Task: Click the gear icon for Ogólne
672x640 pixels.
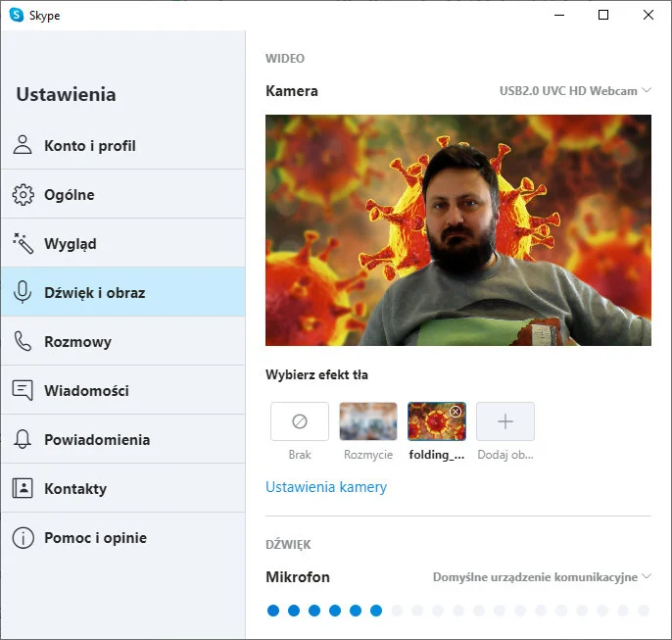Action: (x=23, y=194)
